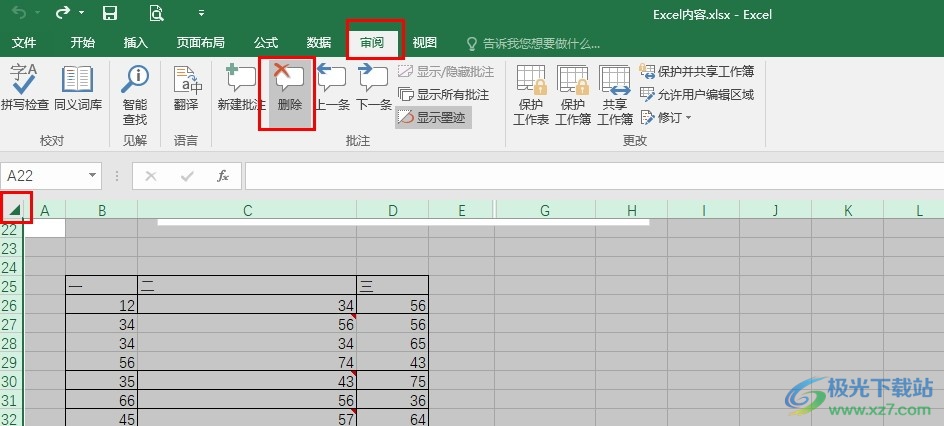Screen dimensions: 944x426
Task: Toggle Show All Comments (显示所有批注)
Action: tap(444, 95)
